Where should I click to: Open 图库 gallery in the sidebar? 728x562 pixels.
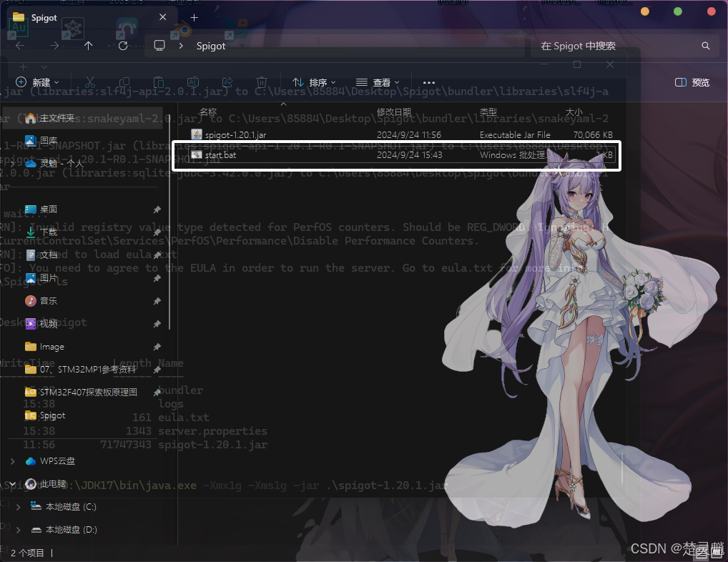pyautogui.click(x=49, y=140)
